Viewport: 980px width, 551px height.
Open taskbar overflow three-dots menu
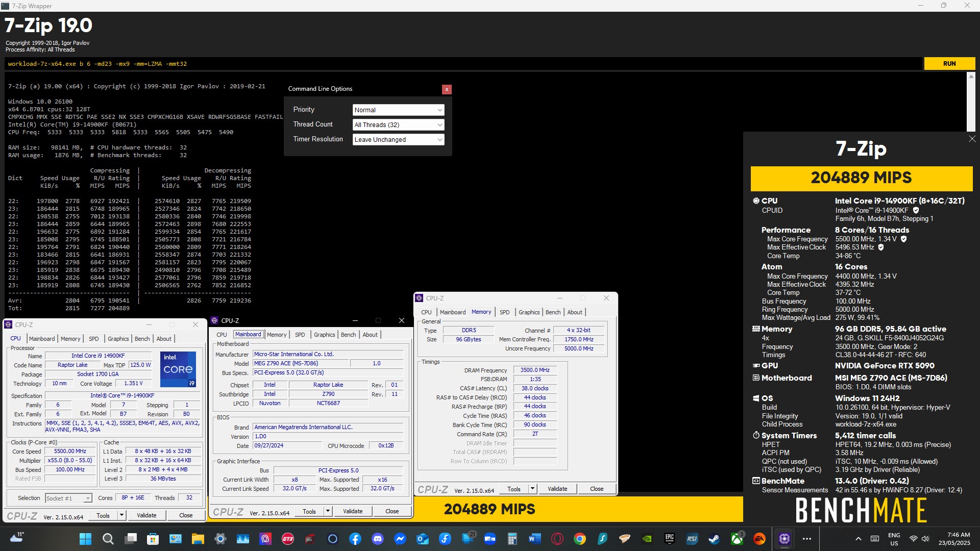(807, 539)
